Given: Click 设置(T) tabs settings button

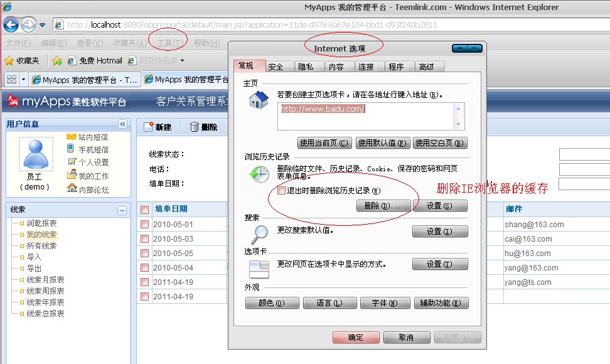Looking at the screenshot, I should tap(440, 264).
